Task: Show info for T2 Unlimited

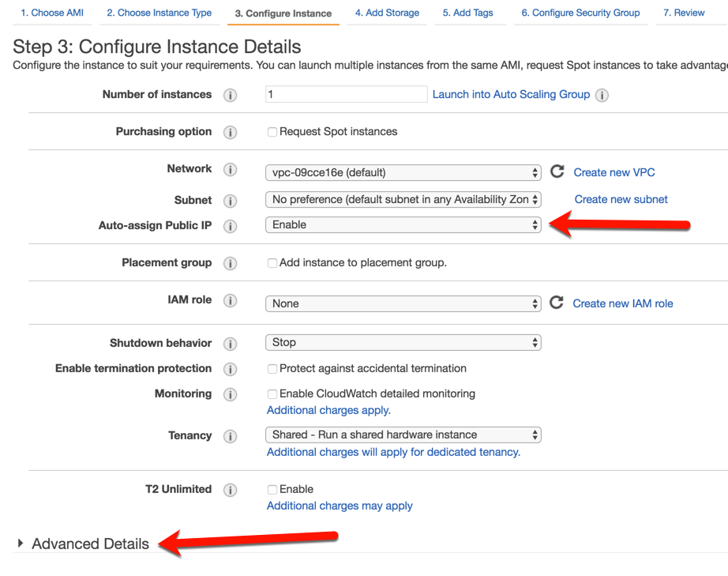Action: pos(230,490)
